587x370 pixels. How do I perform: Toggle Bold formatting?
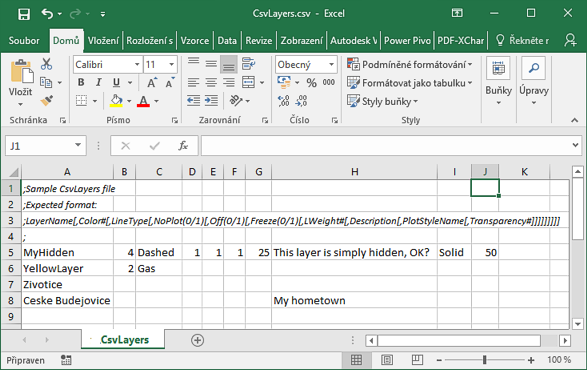pos(81,82)
